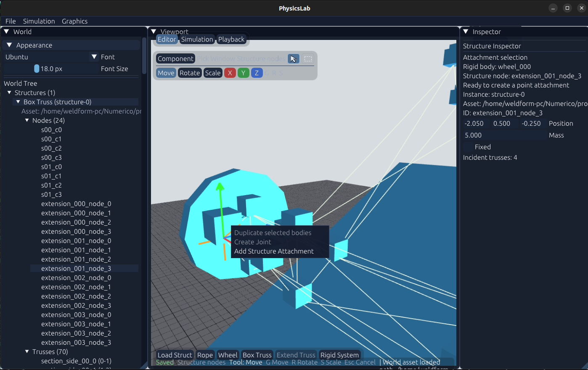Click the Asset path under Box Truss
588x370 pixels.
point(81,111)
